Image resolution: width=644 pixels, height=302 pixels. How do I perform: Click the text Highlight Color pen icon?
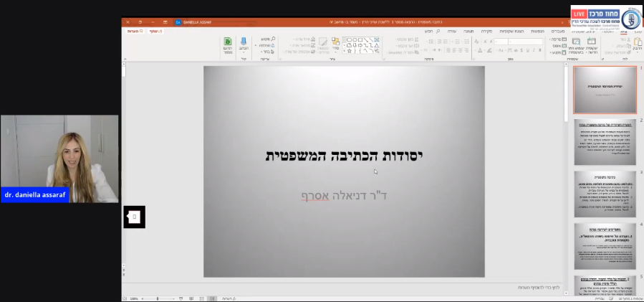coord(489,50)
